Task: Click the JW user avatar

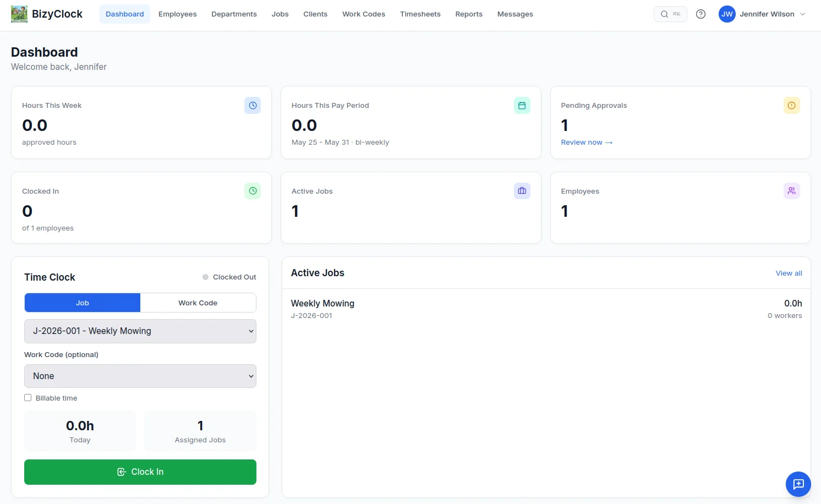Action: coord(727,14)
